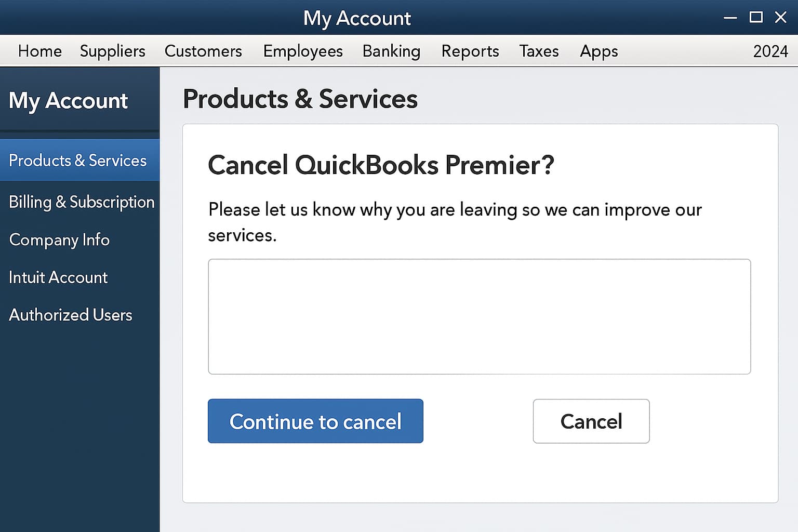Close the My Account window
Image resolution: width=798 pixels, height=532 pixels.
pos(780,17)
